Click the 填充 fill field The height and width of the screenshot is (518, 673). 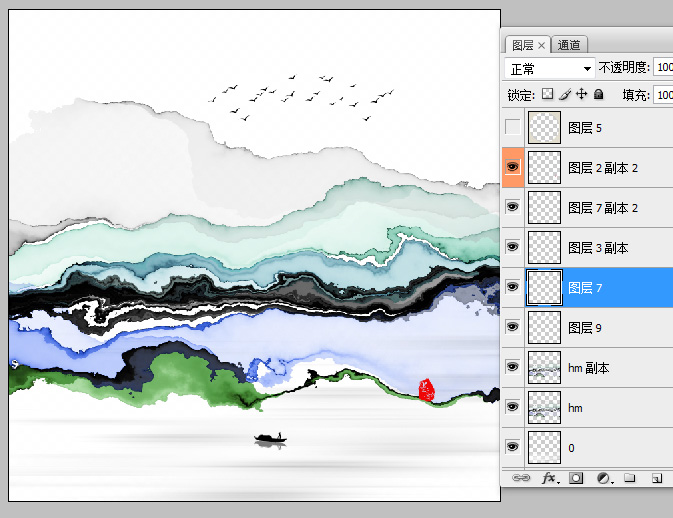(x=663, y=95)
